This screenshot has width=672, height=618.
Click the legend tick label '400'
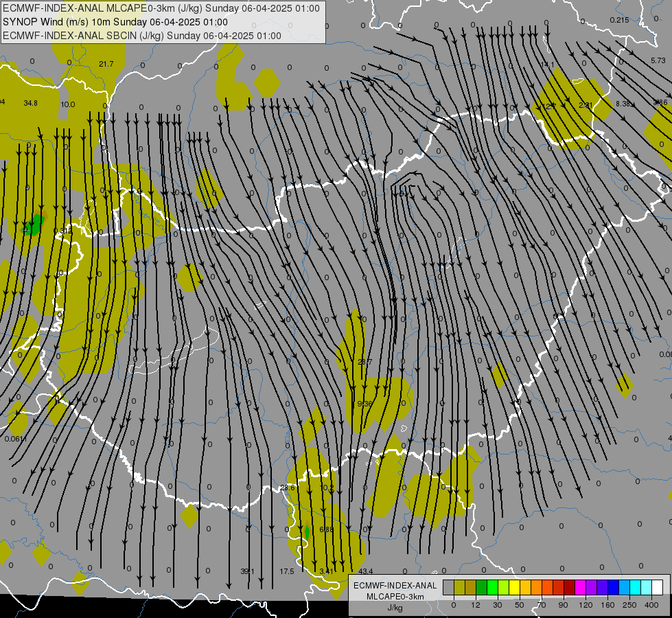pyautogui.click(x=651, y=605)
